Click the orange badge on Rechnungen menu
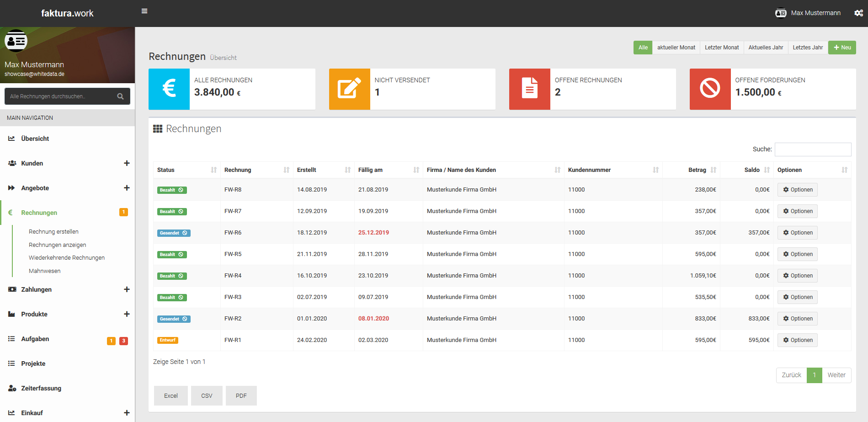868x422 pixels. tap(123, 212)
